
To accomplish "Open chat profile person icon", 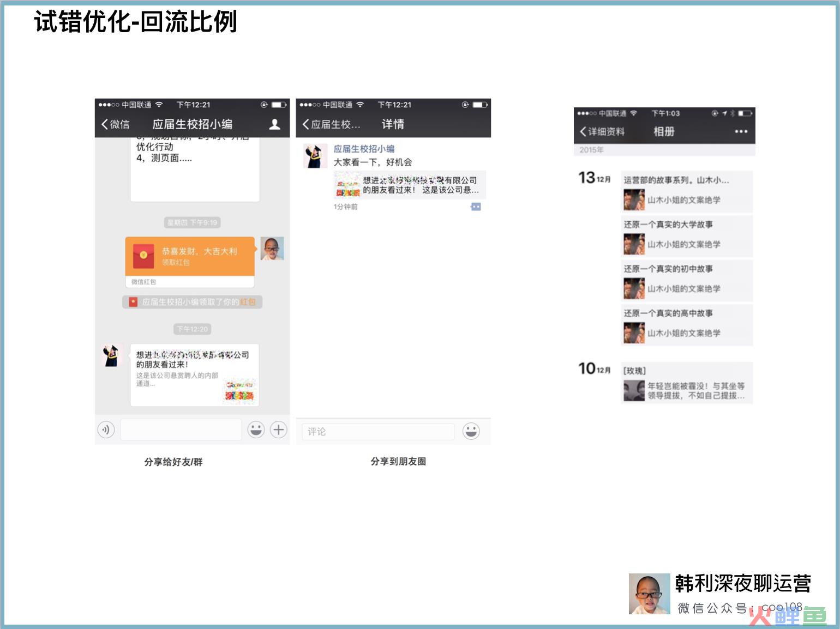I will [x=275, y=124].
